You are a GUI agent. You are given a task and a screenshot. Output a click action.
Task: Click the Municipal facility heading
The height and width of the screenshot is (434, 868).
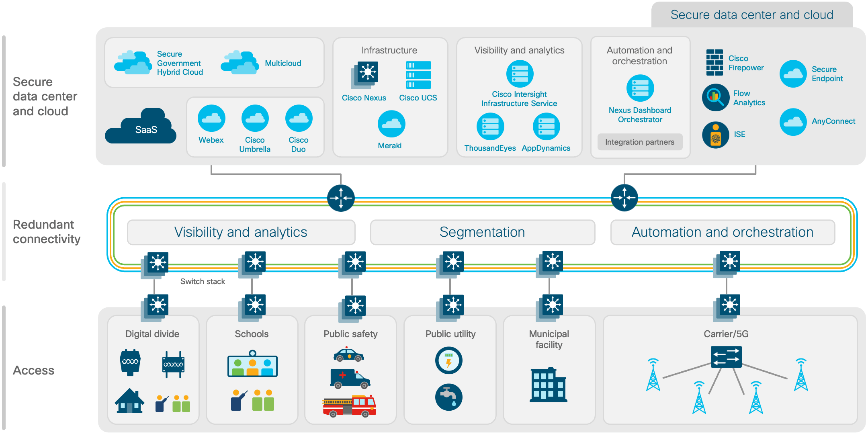point(549,339)
